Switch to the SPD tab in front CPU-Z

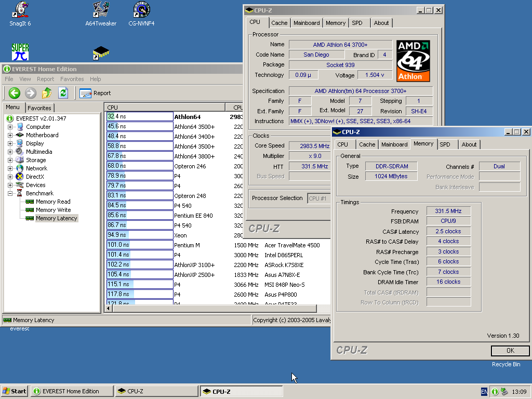(x=445, y=144)
